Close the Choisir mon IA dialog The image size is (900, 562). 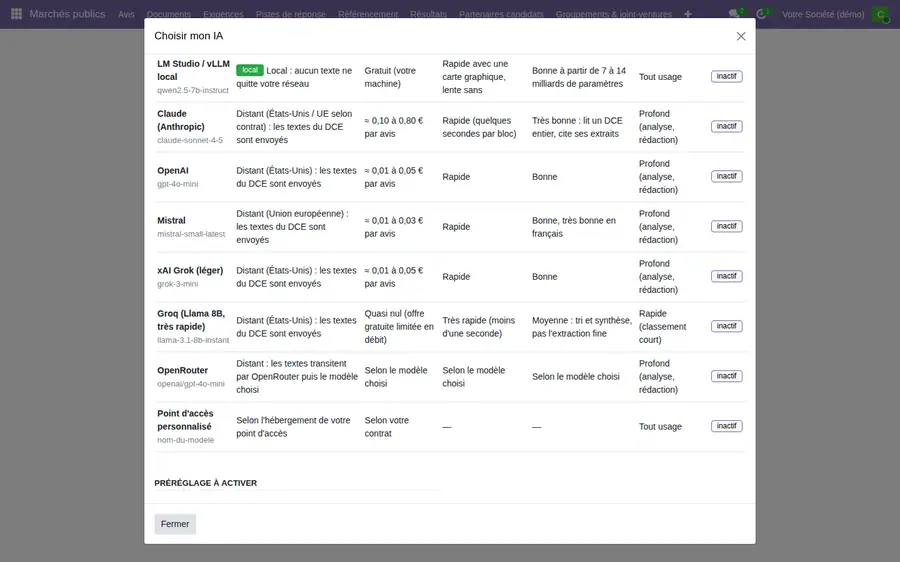pyautogui.click(x=741, y=36)
